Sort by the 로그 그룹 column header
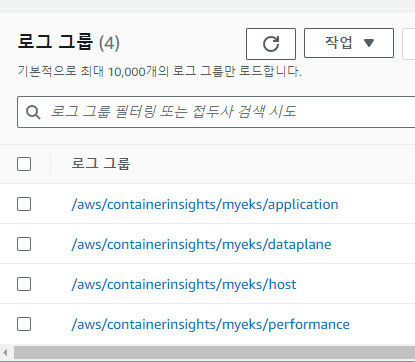415x362 pixels. pos(101,164)
